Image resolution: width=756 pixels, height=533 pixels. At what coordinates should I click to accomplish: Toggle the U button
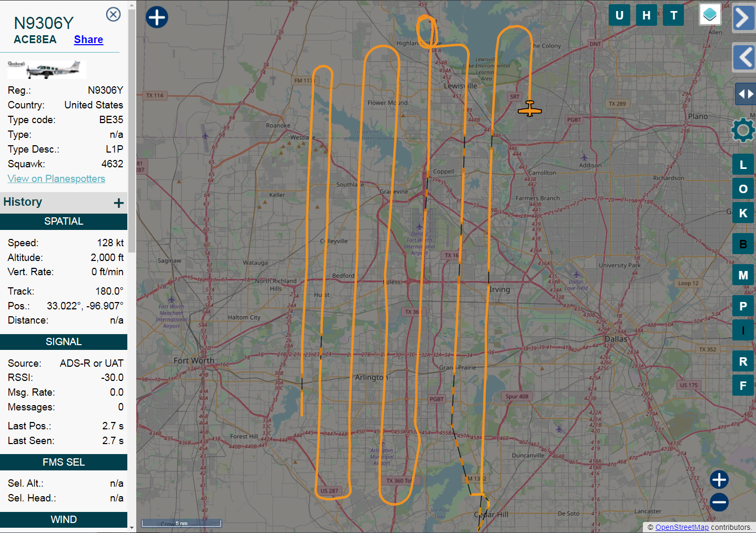(x=619, y=15)
